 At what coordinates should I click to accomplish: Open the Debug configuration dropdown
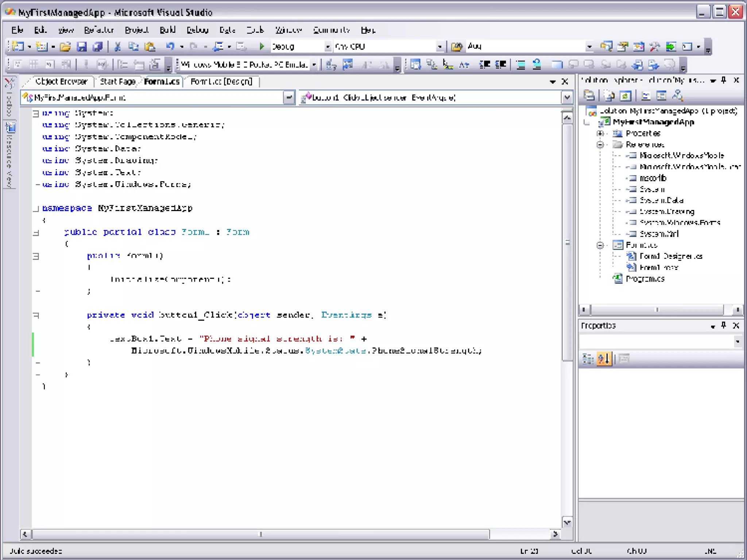click(x=327, y=46)
